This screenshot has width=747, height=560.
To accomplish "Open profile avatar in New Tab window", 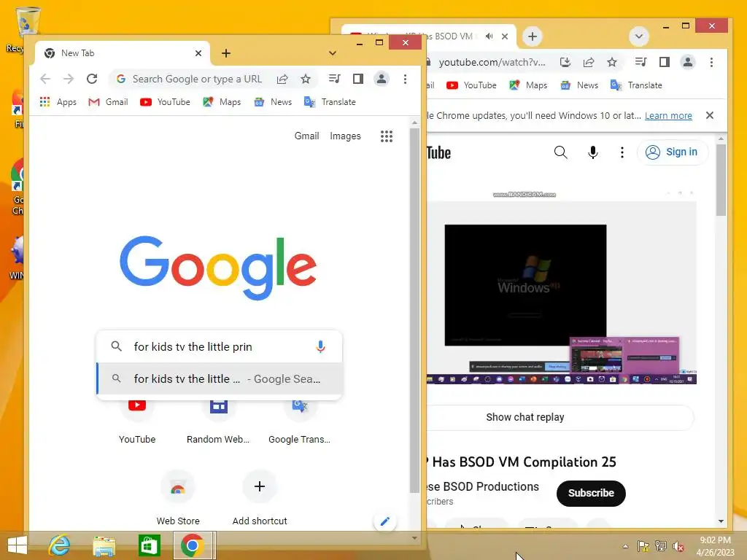I will (x=381, y=79).
